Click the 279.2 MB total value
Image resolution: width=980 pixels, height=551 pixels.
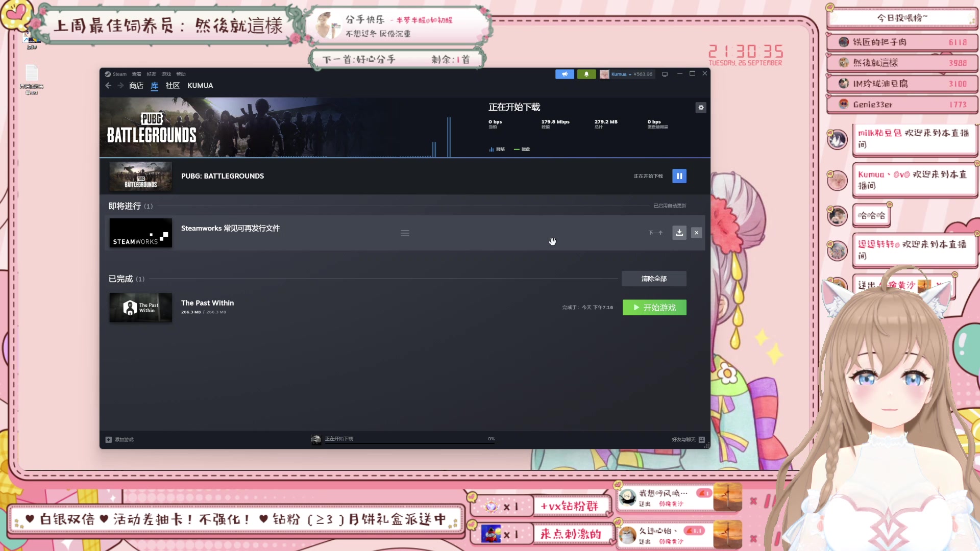(x=606, y=122)
